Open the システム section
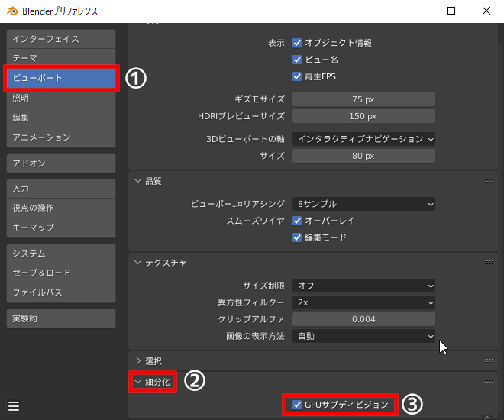Image resolution: width=504 pixels, height=420 pixels. tap(61, 254)
